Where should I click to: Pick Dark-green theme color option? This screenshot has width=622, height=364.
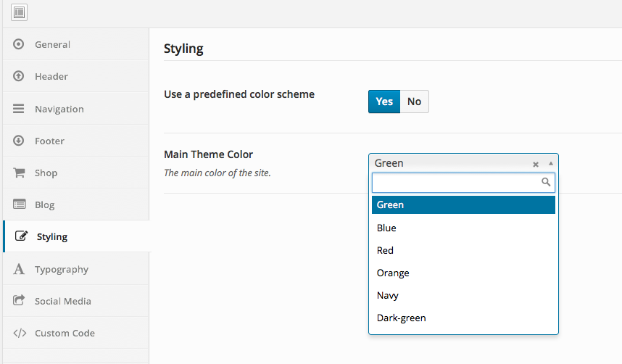point(402,318)
